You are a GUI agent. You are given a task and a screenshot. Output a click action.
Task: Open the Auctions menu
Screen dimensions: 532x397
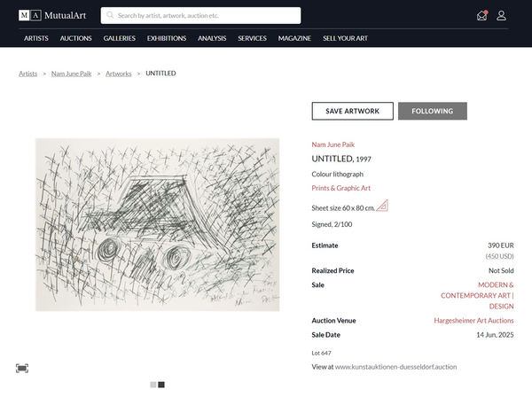75,38
